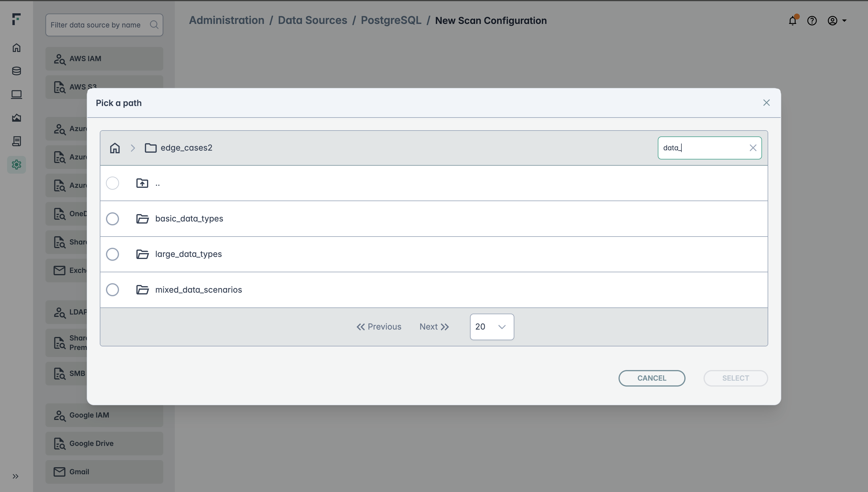Select the large_data_types radio button
This screenshot has width=868, height=492.
coord(112,254)
